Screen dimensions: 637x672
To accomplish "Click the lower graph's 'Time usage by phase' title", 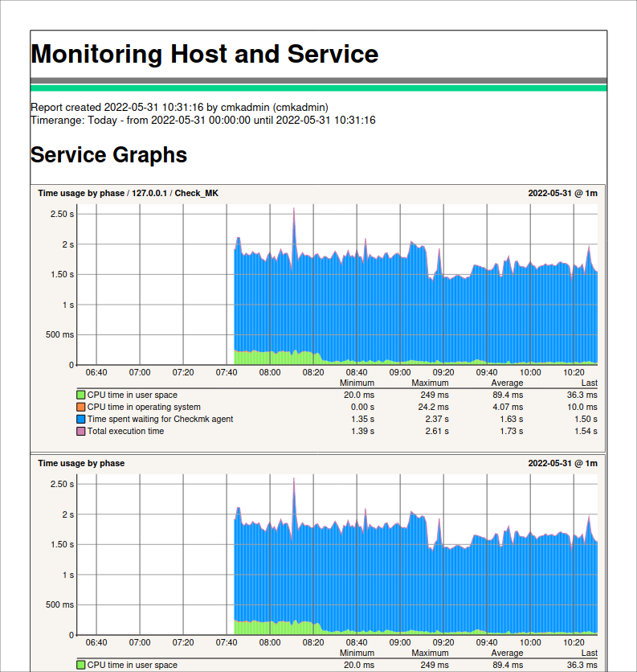I will coord(81,463).
